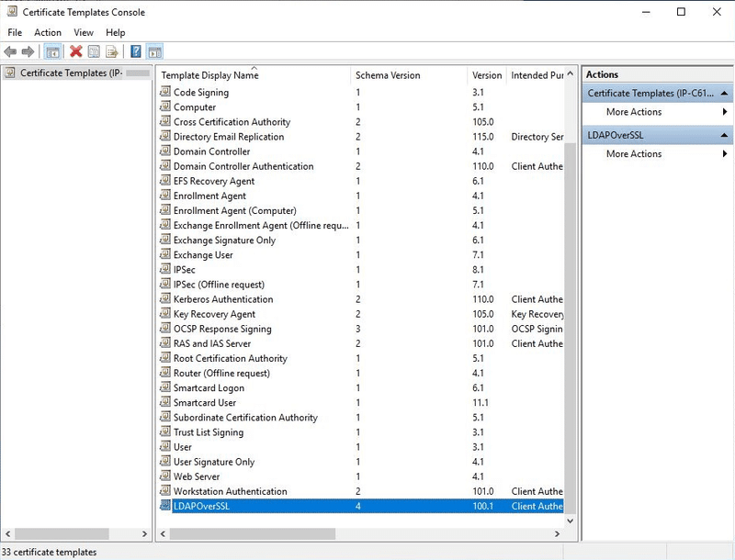
Task: Click the Workstation Authentication template icon
Action: click(165, 490)
